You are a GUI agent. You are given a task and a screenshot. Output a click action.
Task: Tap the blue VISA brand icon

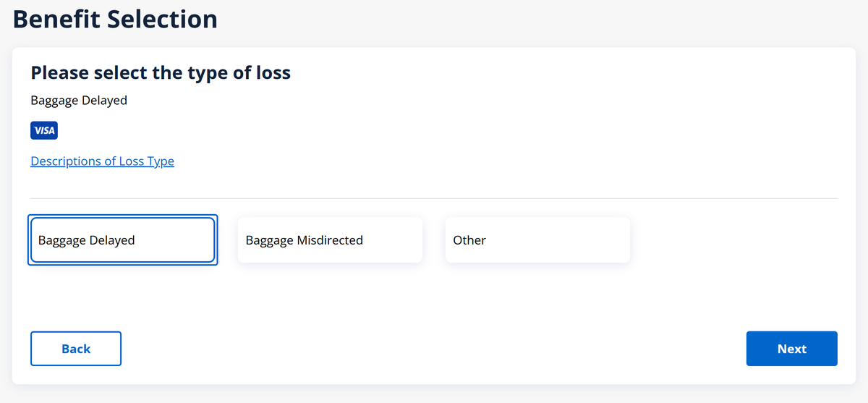[44, 131]
